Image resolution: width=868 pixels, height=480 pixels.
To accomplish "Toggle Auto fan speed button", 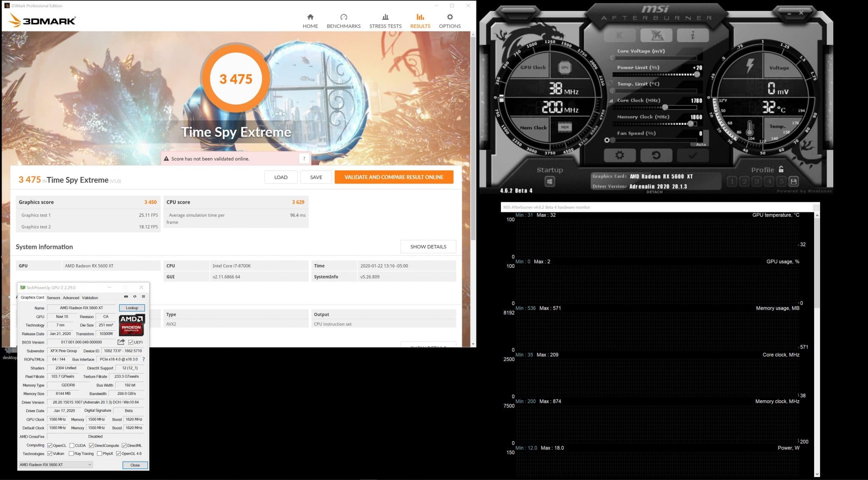I will coord(701,145).
